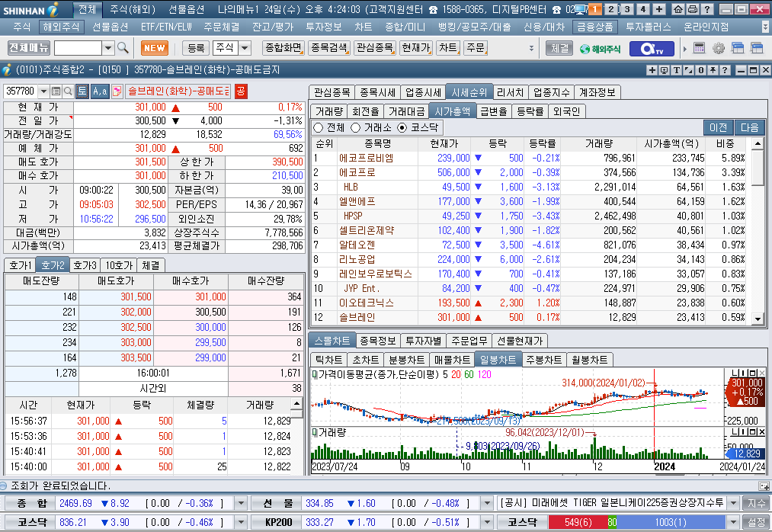
Task: Click the 체결 toolbar button
Action: pyautogui.click(x=559, y=48)
